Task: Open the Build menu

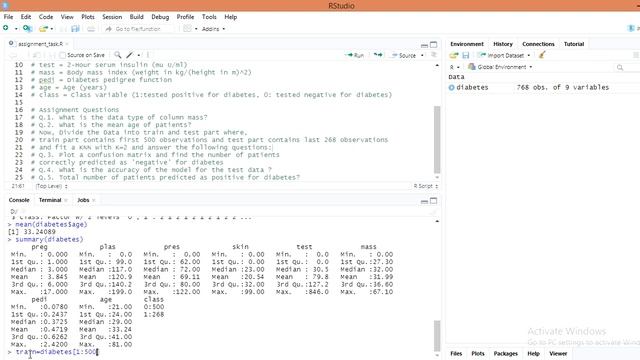Action: (136, 17)
